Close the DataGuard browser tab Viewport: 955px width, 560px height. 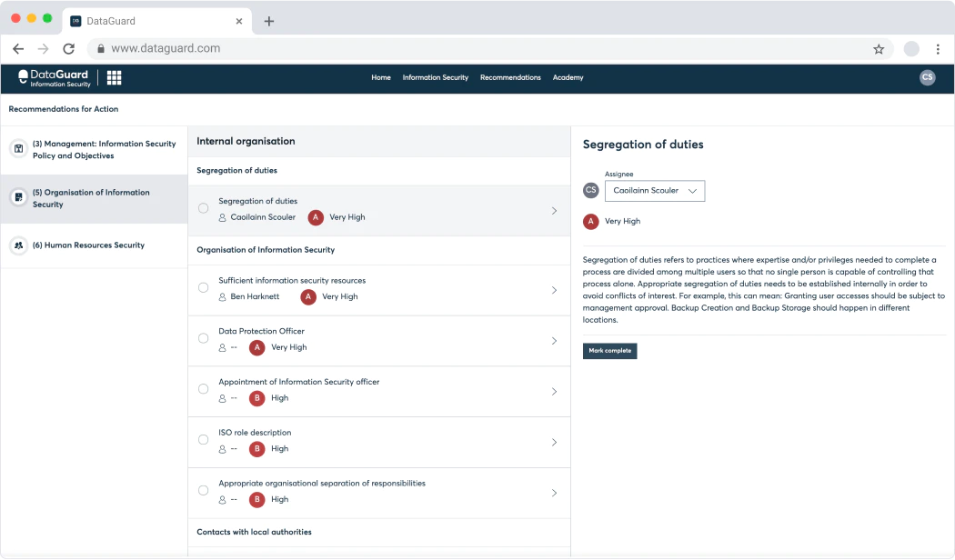(238, 21)
